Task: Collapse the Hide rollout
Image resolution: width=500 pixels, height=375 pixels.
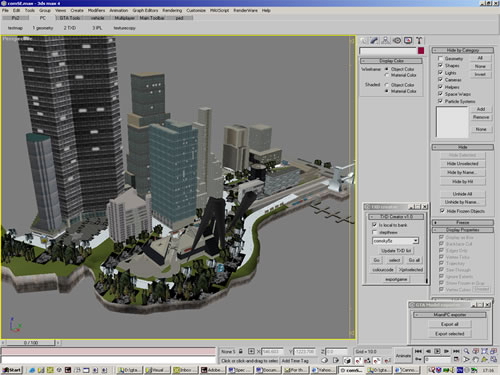Action: coord(463,147)
